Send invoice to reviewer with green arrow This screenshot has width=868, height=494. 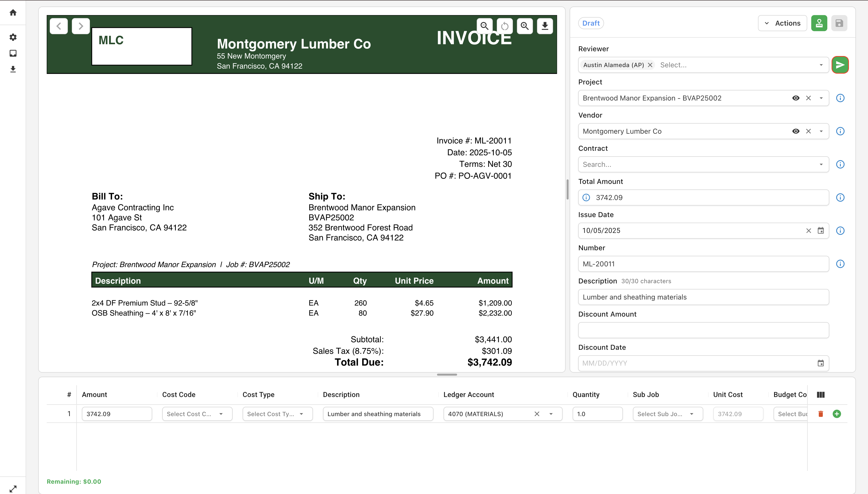[840, 65]
